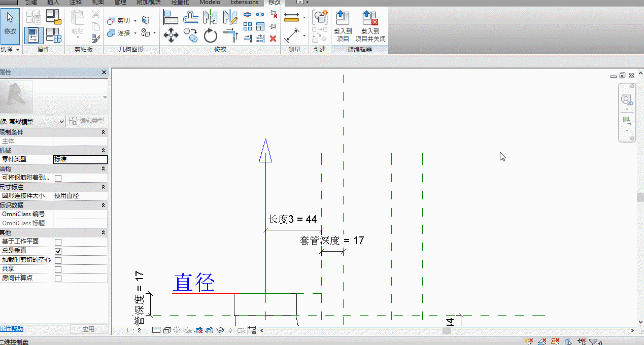Toggle the Properties palette icon
The width and height of the screenshot is (644, 345).
[x=33, y=35]
